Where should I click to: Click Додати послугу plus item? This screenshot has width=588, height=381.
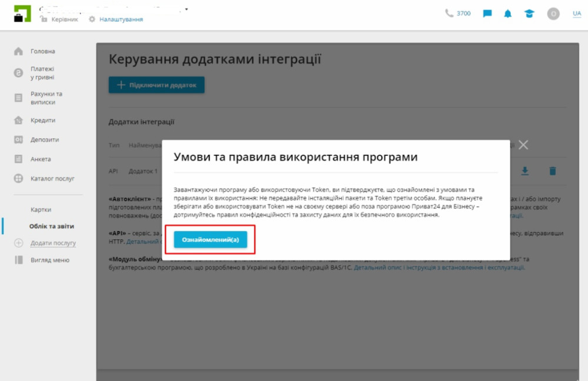[x=53, y=243]
